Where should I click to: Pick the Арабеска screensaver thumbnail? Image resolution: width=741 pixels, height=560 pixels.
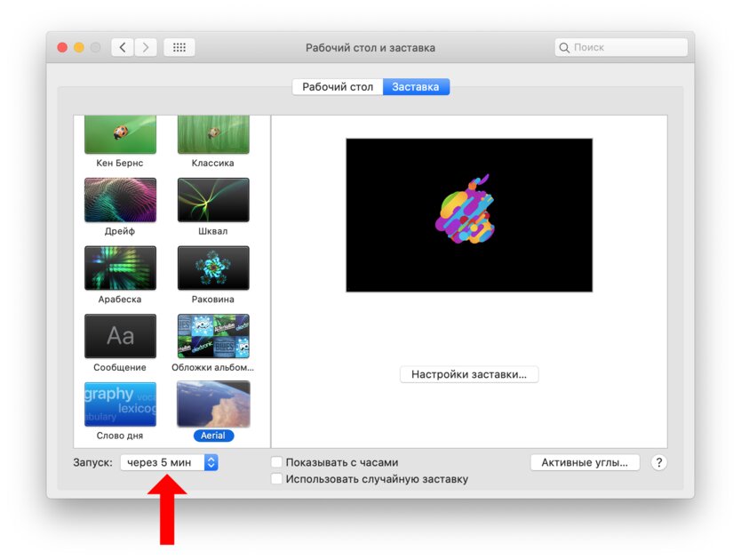click(120, 268)
